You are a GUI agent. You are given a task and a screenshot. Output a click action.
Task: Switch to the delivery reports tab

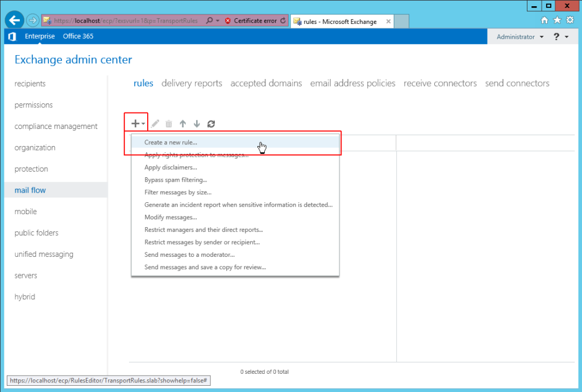(x=192, y=83)
